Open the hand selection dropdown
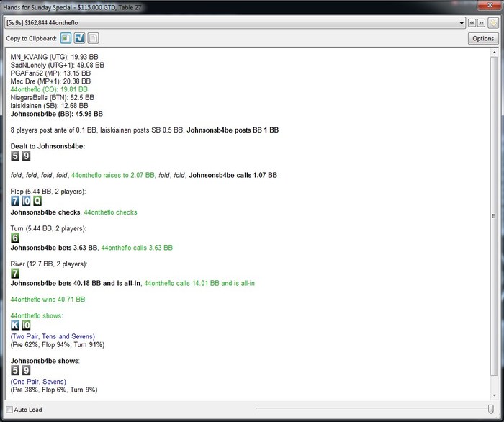The height and width of the screenshot is (422, 504). (x=235, y=23)
